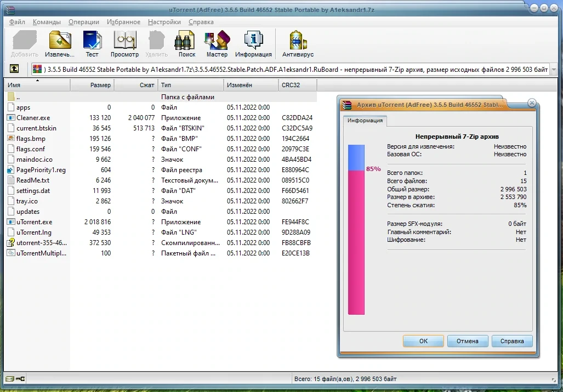Run archive Тест from toolbar
563x392 pixels.
pos(92,40)
